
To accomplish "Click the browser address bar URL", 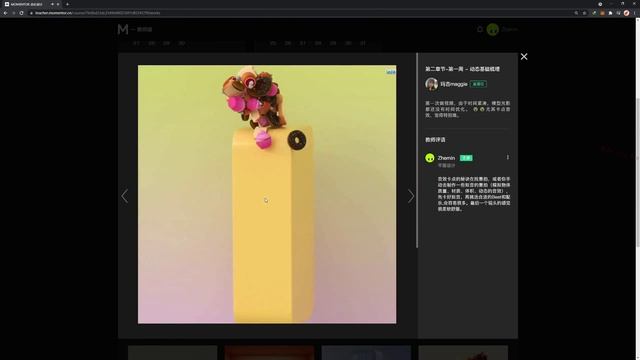I will [98, 13].
